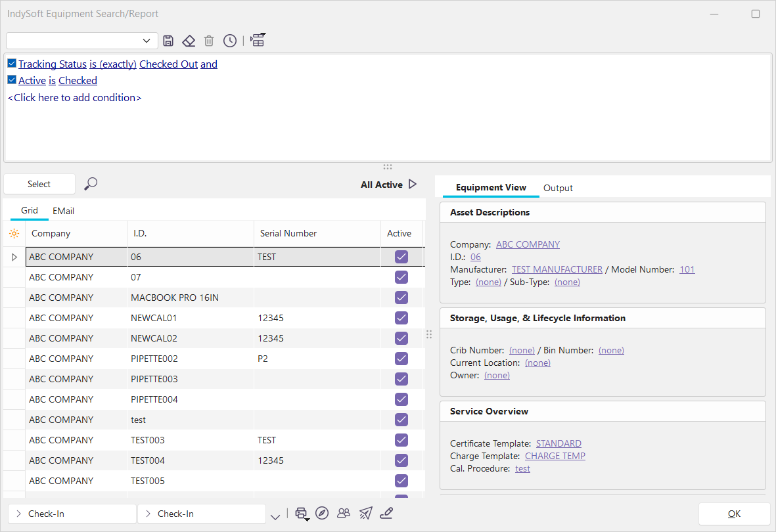Viewport: 776px width, 532px height.
Task: Switch to the EMail tab
Action: pos(63,211)
